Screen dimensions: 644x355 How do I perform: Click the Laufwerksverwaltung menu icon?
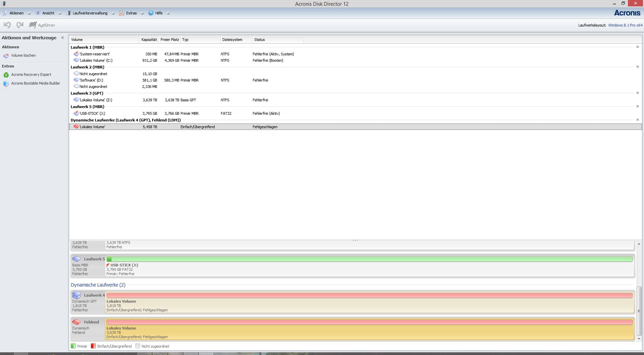click(69, 13)
